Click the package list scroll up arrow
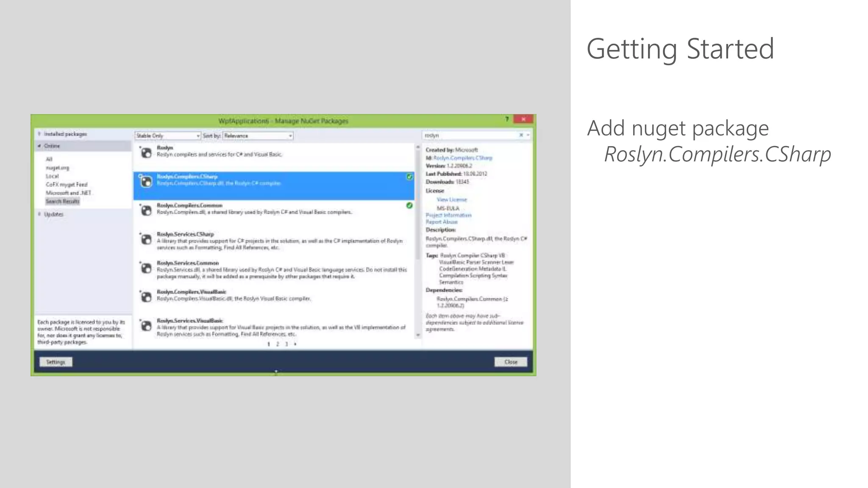Screen dimensions: 868x488 (418, 147)
